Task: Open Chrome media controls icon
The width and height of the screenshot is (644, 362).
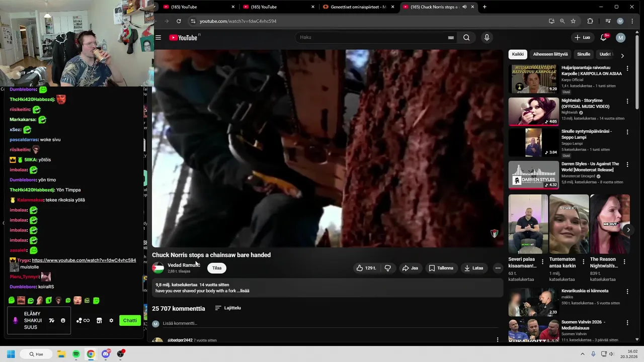Action: 608,21
